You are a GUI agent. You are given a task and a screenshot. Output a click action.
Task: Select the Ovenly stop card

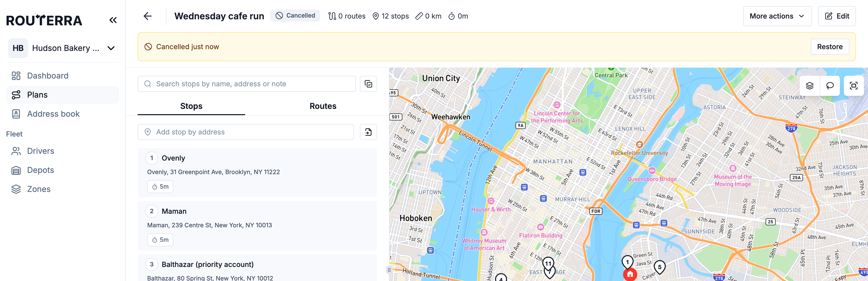point(257,173)
